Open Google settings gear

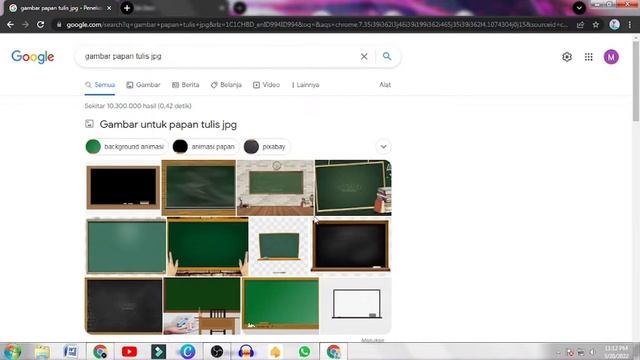567,57
